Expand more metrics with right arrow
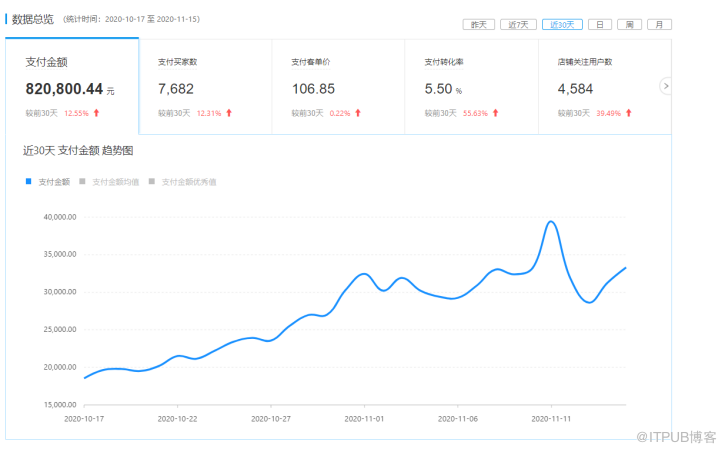The width and height of the screenshot is (726, 452). [x=665, y=87]
